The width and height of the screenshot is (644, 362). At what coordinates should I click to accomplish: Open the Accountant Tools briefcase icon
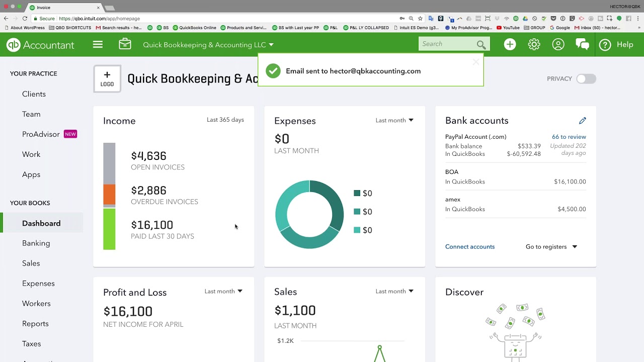(x=125, y=44)
